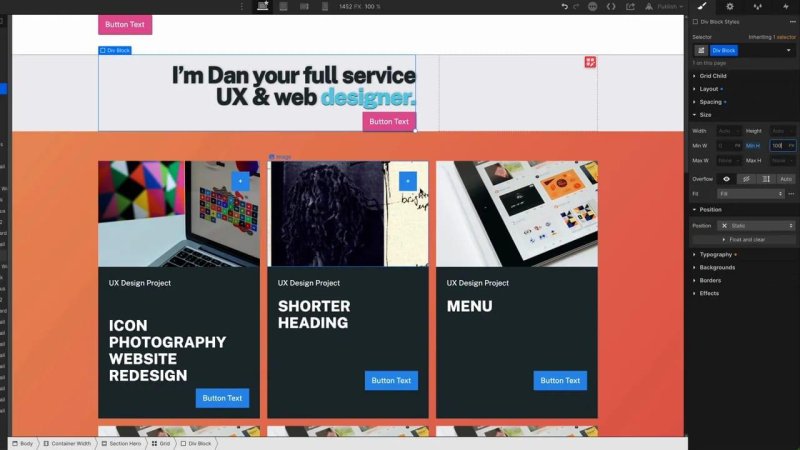Expand Float and clear options
The image size is (800, 450).
point(744,240)
